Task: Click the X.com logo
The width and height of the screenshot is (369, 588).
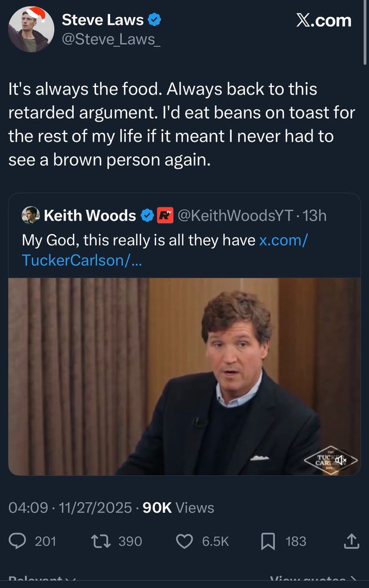Action: pos(323,21)
